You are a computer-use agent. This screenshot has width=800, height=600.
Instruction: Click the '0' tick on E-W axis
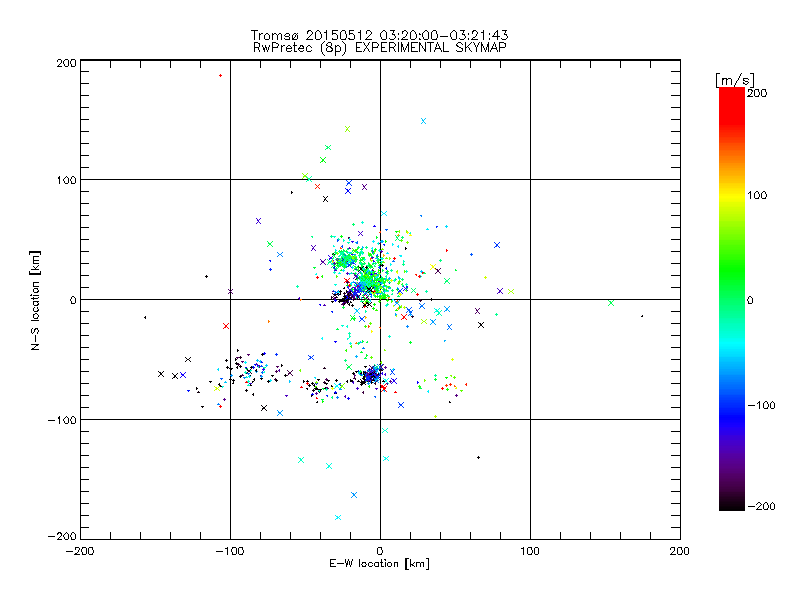(380, 551)
